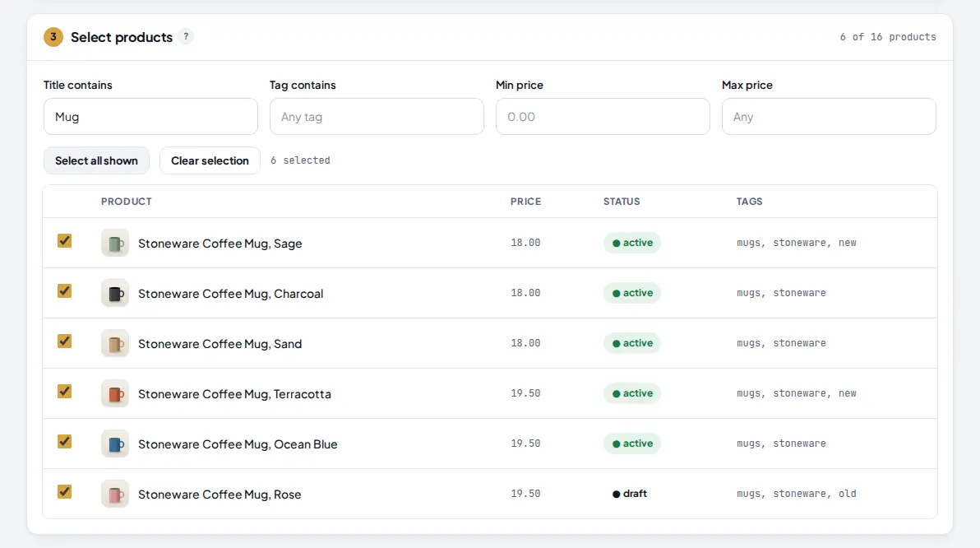Click the 18.00 price of Charcoal mug
This screenshot has width=980, height=548.
point(525,293)
